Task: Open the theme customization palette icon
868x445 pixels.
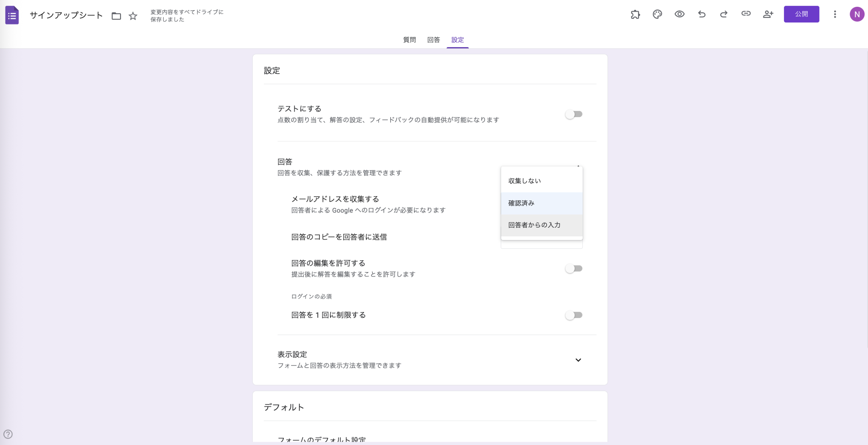Action: [658, 14]
